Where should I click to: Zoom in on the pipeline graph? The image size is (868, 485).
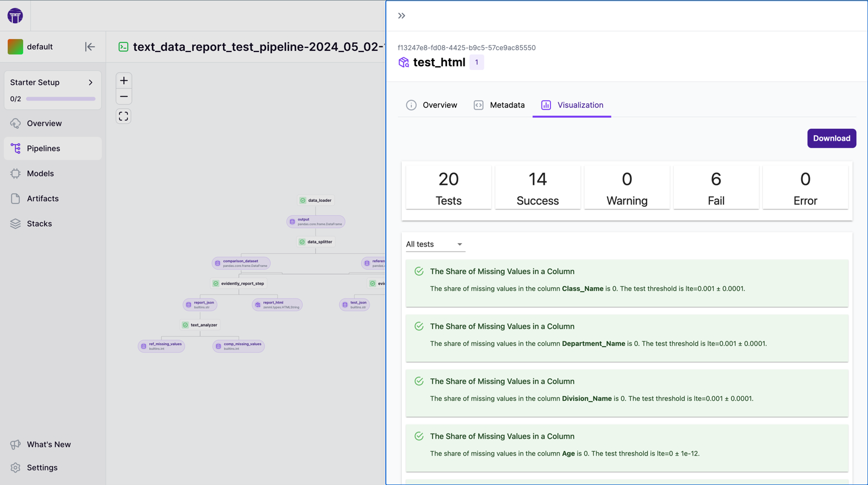124,80
